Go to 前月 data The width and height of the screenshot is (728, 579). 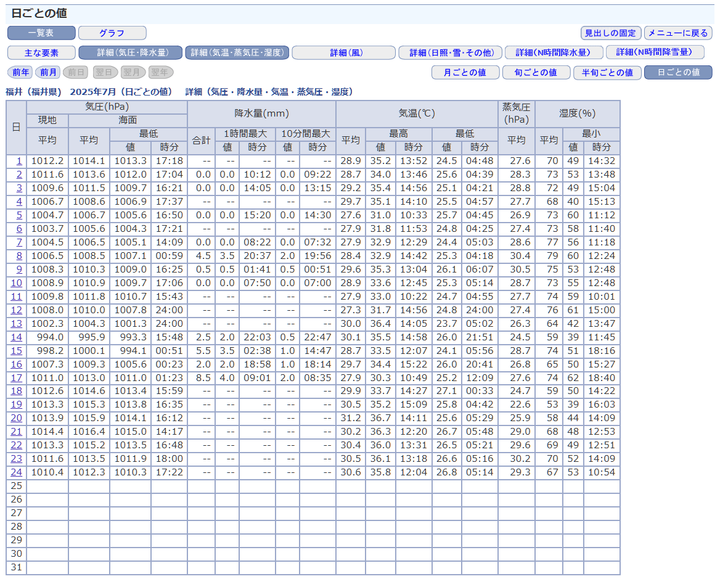(x=48, y=72)
